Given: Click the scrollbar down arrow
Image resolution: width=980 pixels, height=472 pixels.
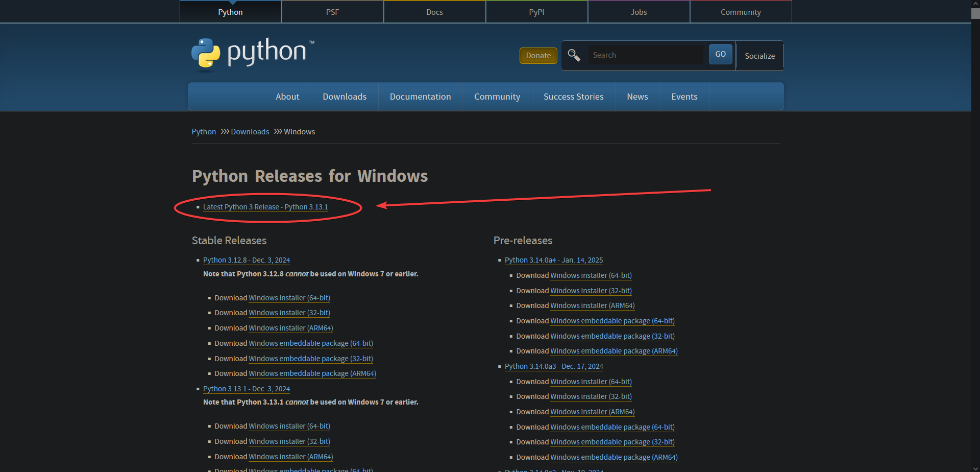Looking at the screenshot, I should coord(975,467).
